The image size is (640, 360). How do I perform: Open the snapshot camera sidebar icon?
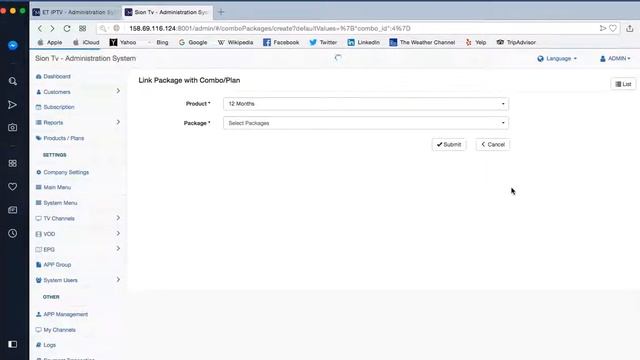pos(13,127)
